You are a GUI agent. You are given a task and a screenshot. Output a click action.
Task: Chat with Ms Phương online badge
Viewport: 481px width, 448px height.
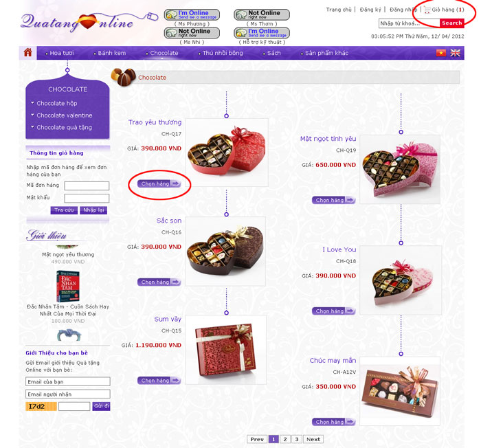pos(192,14)
